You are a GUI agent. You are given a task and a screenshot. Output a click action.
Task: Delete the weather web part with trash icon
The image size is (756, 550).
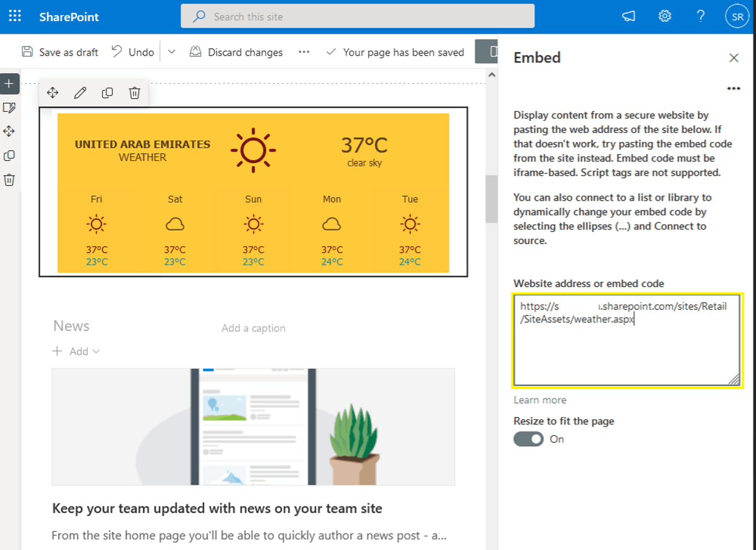(134, 92)
